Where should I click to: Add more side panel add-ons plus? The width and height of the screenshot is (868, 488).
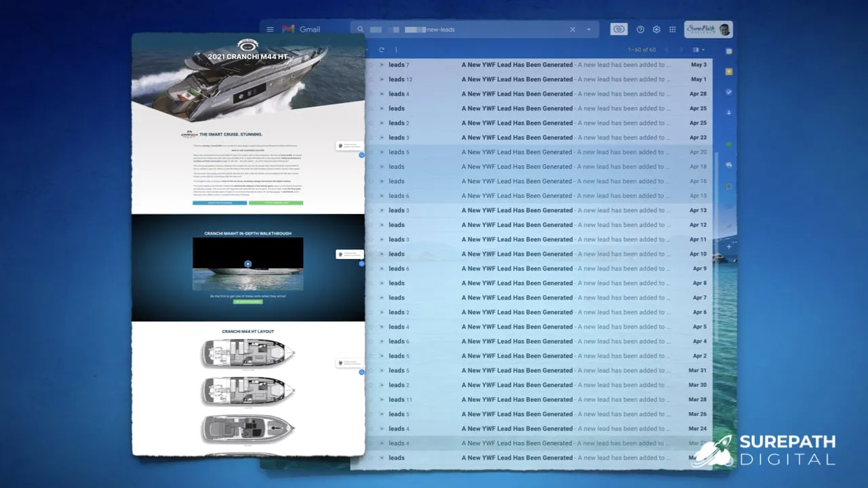[x=729, y=247]
